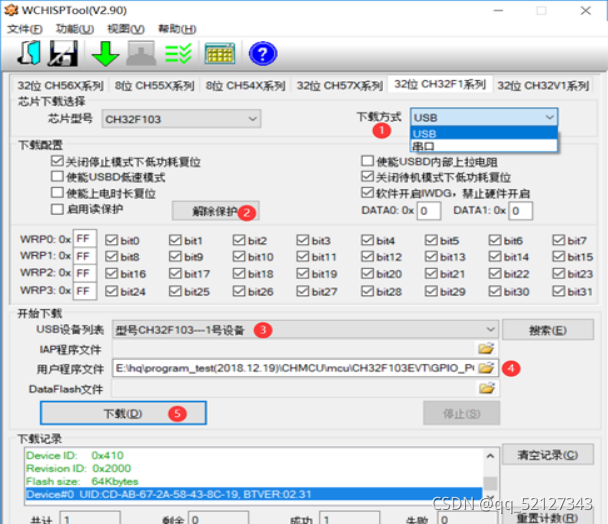Click download log scrollbar up arrow
The width and height of the screenshot is (608, 524).
[491, 456]
